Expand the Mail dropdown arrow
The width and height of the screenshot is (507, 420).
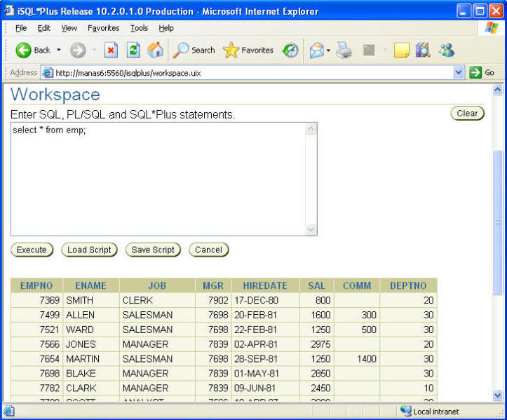[x=328, y=50]
